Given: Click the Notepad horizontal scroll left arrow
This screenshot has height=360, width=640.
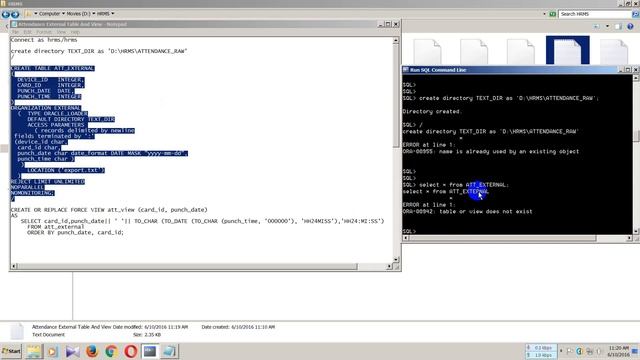Looking at the screenshot, I should point(14,266).
